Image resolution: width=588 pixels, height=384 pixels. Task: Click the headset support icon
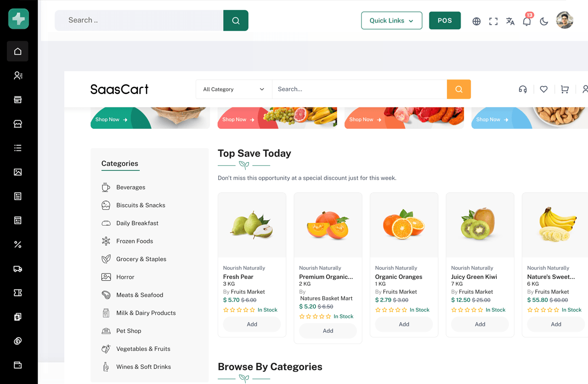[523, 89]
